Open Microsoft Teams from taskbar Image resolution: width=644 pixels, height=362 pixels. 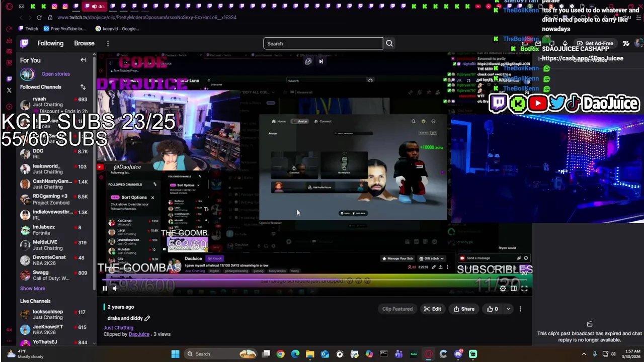pyautogui.click(x=398, y=354)
